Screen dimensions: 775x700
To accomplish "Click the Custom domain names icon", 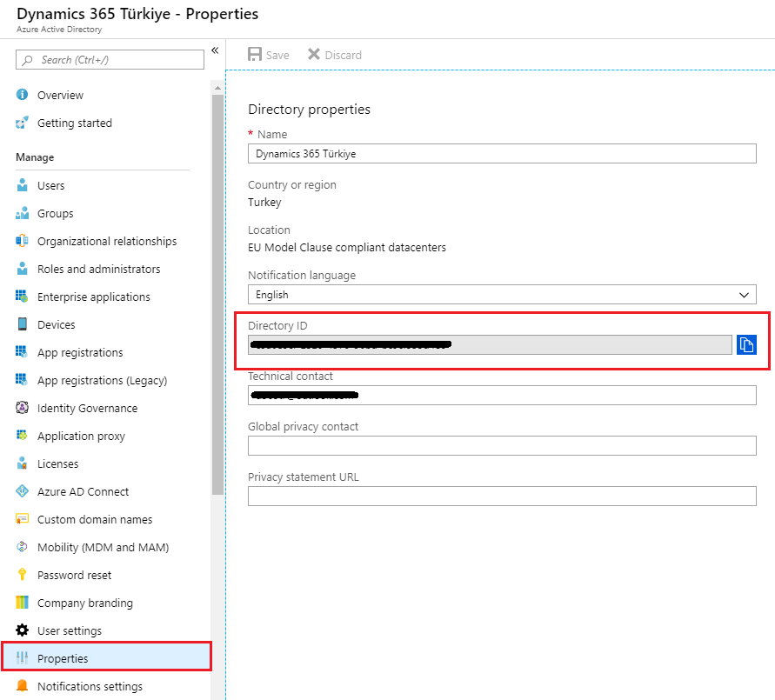I will pos(23,519).
